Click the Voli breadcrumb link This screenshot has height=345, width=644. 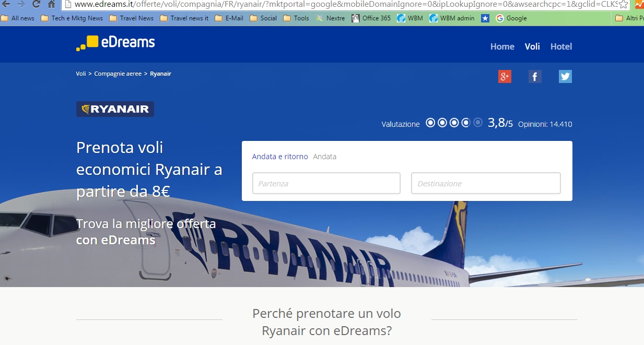(x=81, y=74)
